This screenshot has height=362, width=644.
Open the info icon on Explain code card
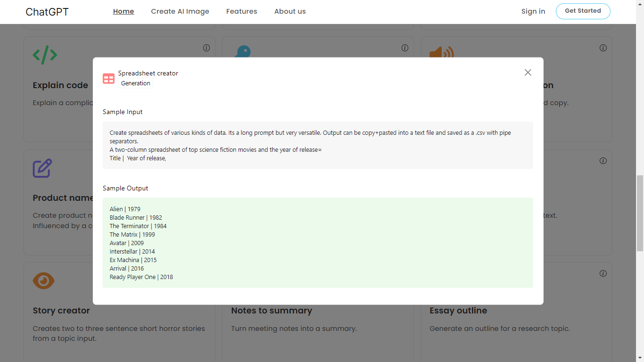point(206,48)
